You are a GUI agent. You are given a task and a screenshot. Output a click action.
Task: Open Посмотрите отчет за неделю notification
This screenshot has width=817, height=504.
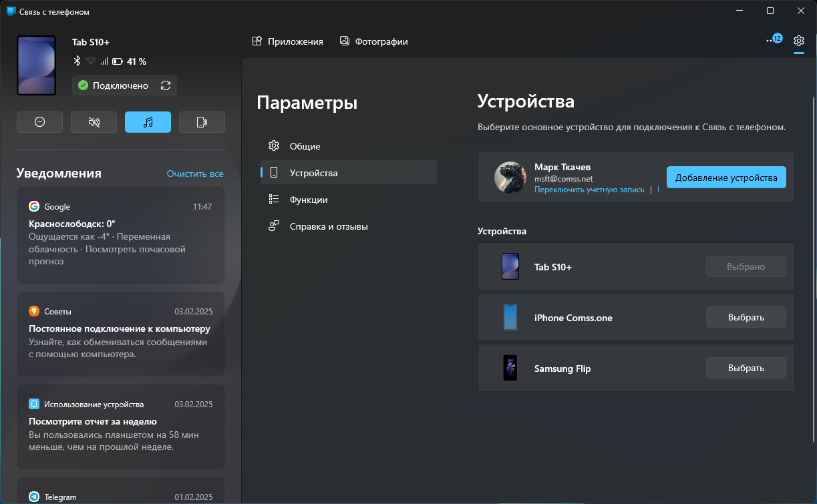click(120, 427)
